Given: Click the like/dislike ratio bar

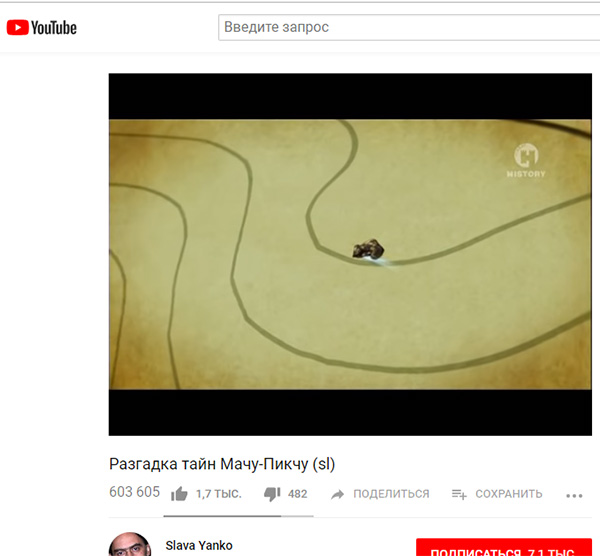Looking at the screenshot, I should (x=238, y=516).
